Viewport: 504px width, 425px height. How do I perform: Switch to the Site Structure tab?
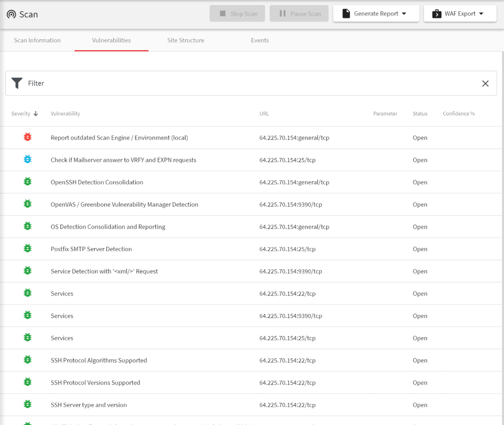[x=185, y=40]
